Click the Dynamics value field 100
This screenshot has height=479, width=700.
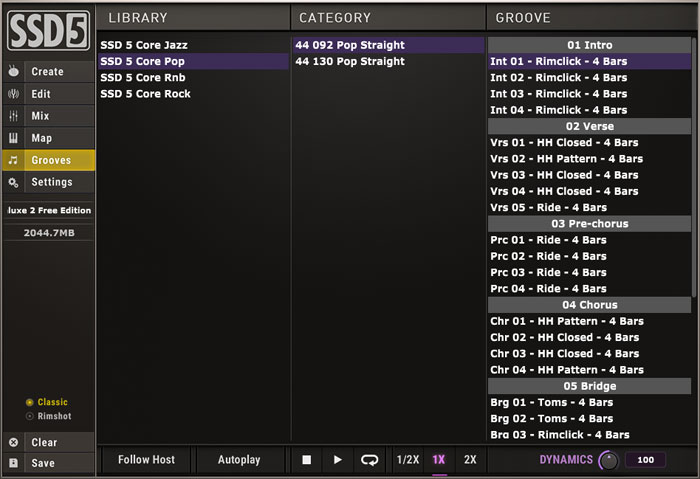[646, 460]
